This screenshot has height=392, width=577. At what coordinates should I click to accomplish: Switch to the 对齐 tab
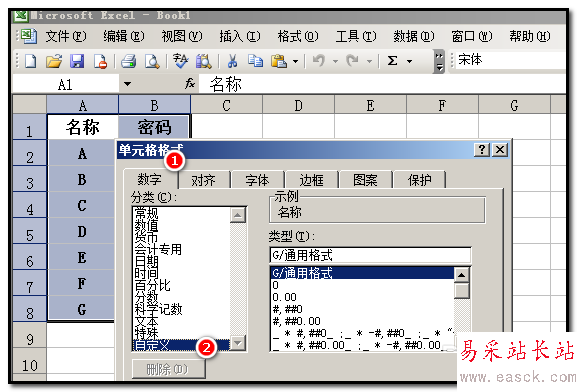[x=203, y=180]
